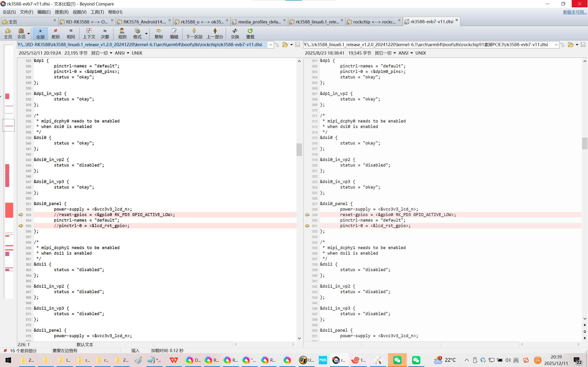
Task: Click the left pane vertical scrollbar thumb
Action: (x=299, y=149)
